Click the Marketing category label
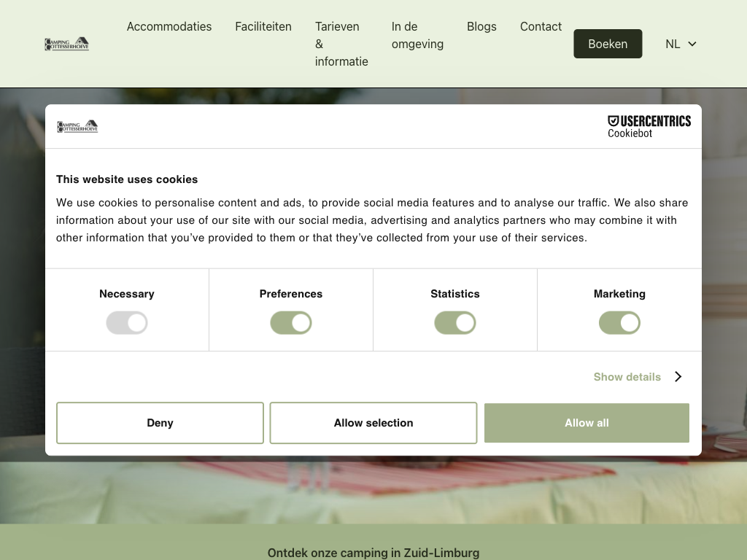The width and height of the screenshot is (747, 560). click(619, 294)
